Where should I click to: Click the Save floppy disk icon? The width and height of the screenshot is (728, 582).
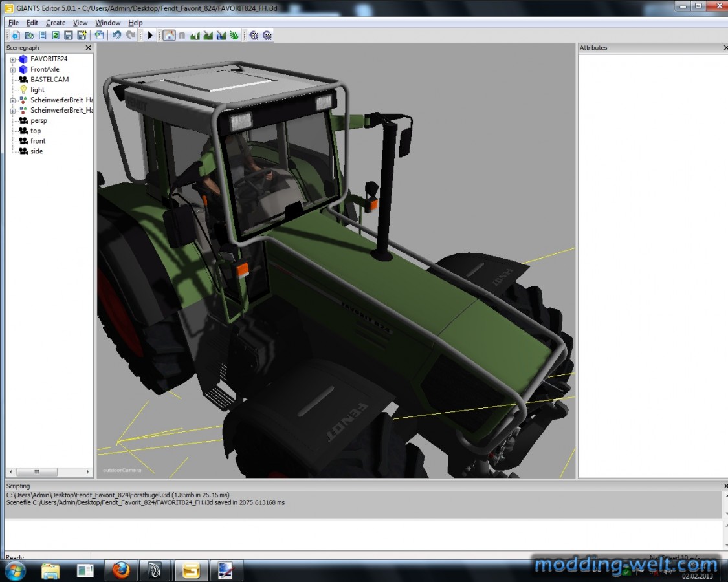[x=69, y=36]
